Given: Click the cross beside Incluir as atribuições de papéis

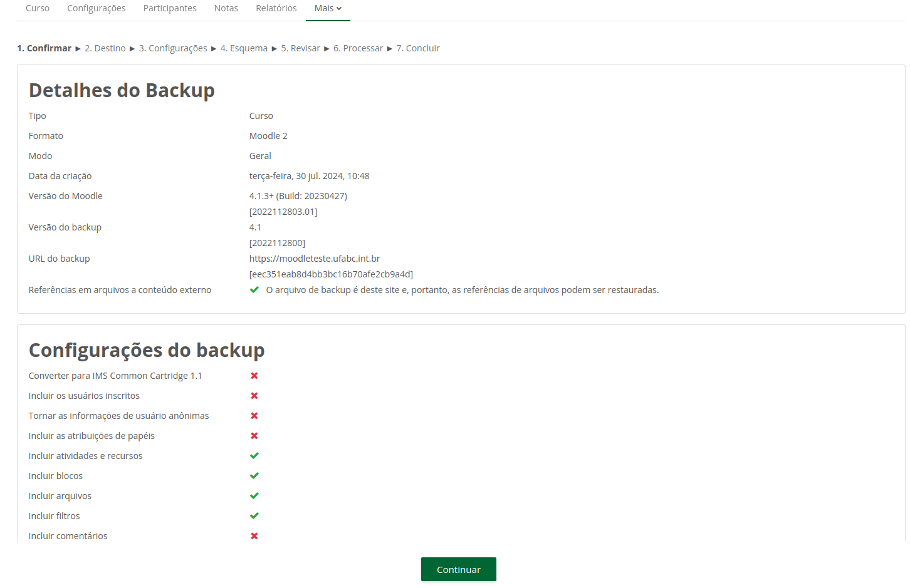Looking at the screenshot, I should tap(254, 435).
